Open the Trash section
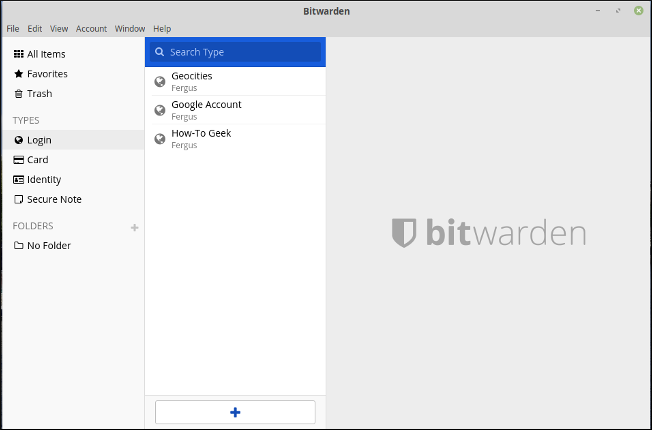The width and height of the screenshot is (652, 430). coord(73,94)
